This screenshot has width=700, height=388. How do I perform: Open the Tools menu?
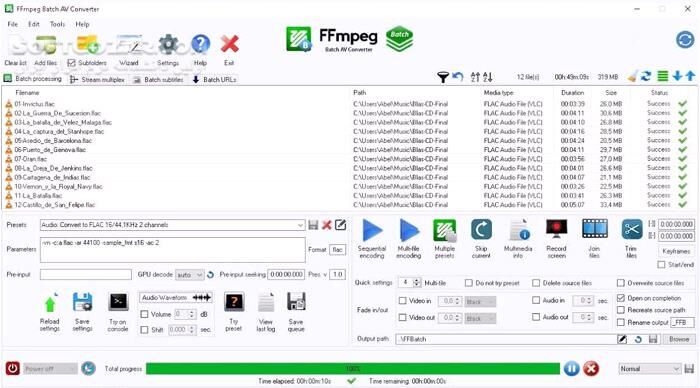point(58,24)
